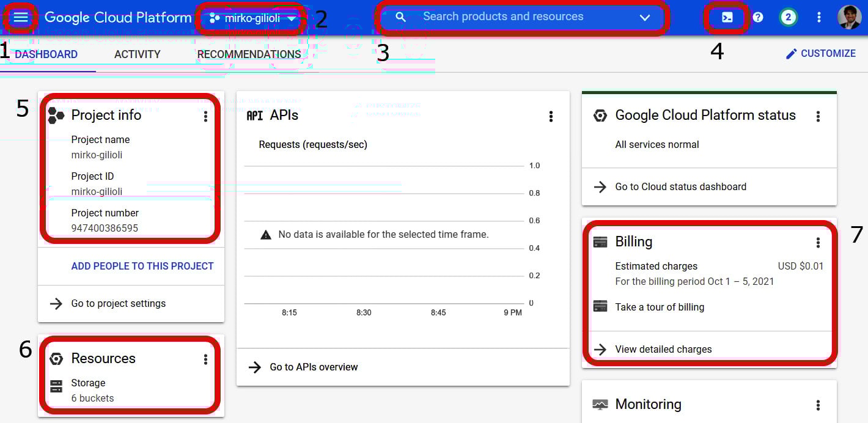Click the estimated charges amount USD $0.01
The image size is (868, 423).
point(801,267)
